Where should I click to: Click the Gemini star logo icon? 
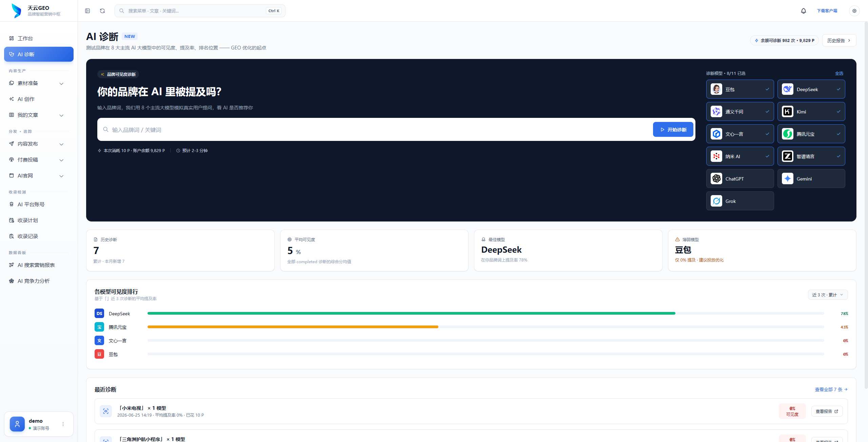coord(788,178)
